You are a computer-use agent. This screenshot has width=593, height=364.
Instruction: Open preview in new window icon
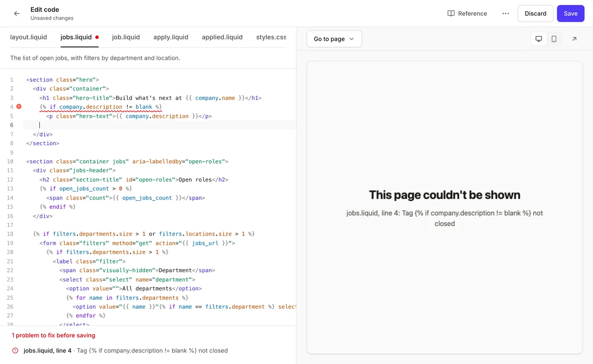(574, 39)
